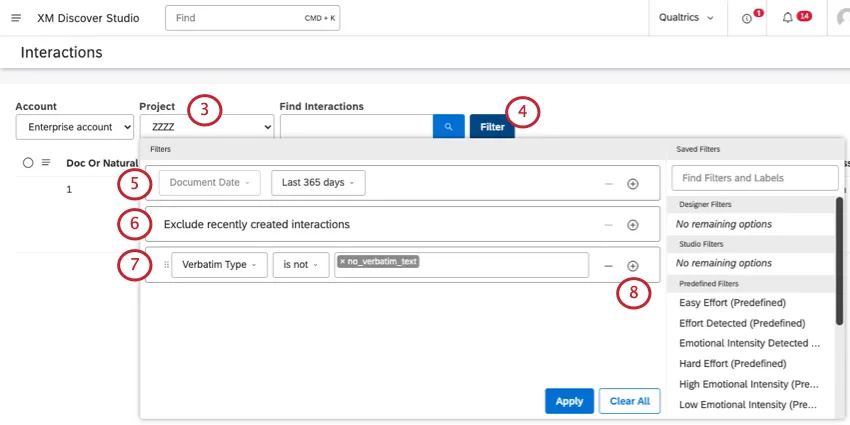
Task: Apply the filters
Action: click(x=569, y=401)
